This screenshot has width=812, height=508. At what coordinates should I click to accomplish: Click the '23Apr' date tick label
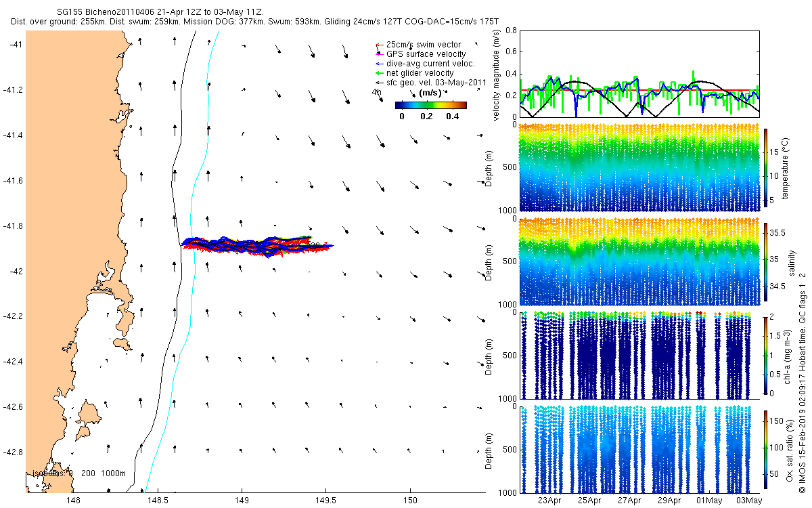(x=549, y=501)
